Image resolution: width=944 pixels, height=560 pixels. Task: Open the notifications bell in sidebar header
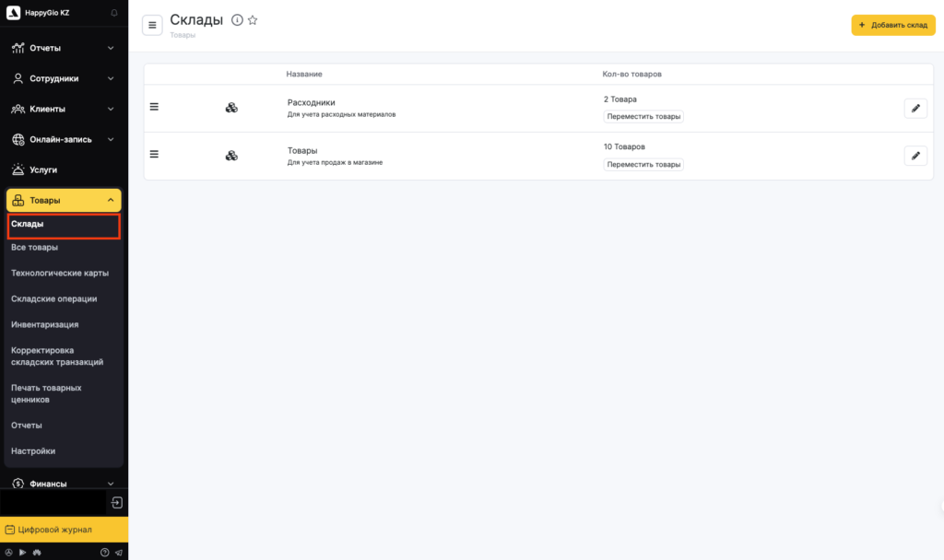coord(113,13)
